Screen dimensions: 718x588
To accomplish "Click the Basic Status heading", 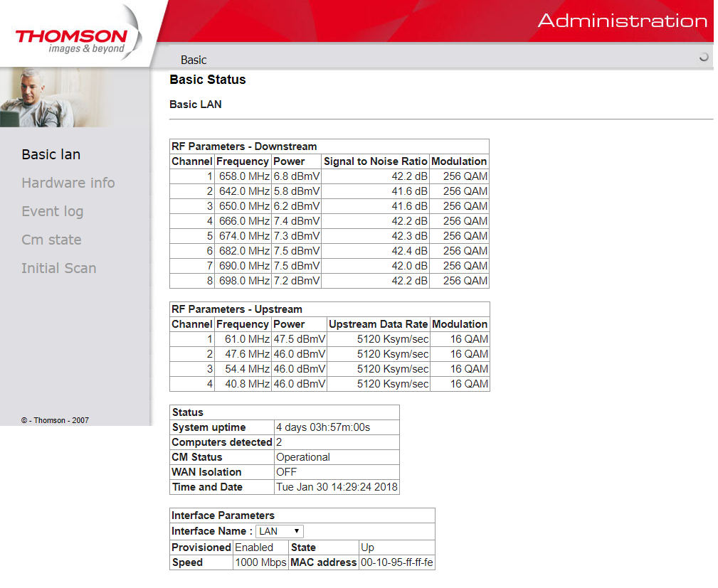I will click(208, 80).
